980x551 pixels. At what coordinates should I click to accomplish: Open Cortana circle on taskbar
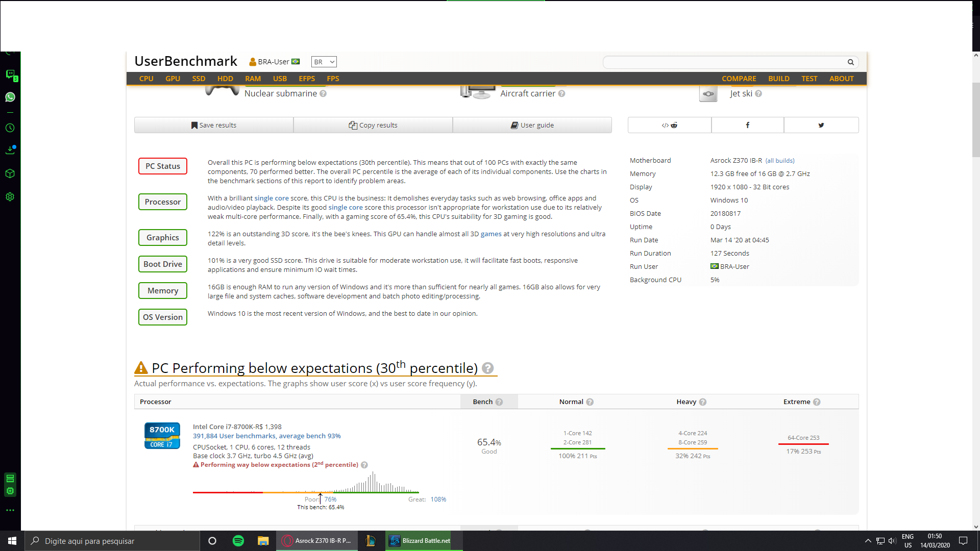pyautogui.click(x=212, y=541)
